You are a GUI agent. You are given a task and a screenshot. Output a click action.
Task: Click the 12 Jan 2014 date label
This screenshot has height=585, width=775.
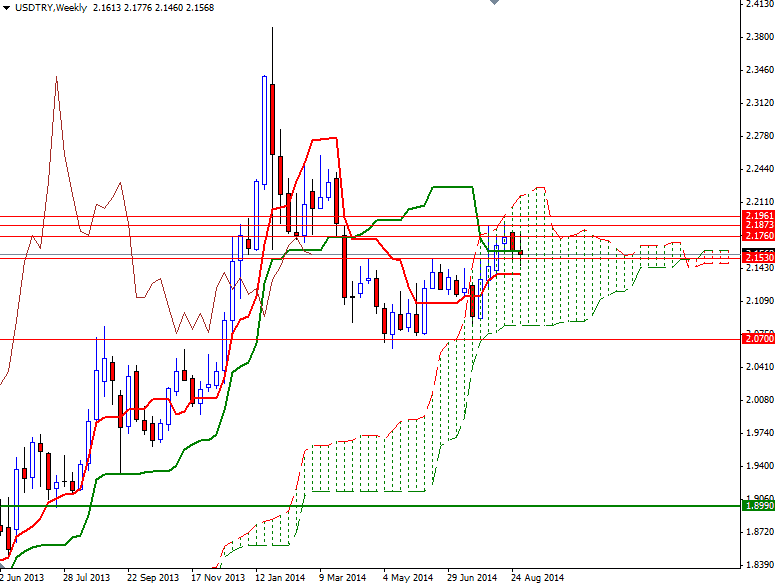(x=280, y=577)
